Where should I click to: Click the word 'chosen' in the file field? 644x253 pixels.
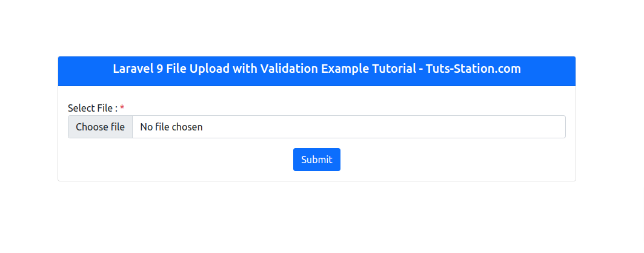click(x=187, y=127)
